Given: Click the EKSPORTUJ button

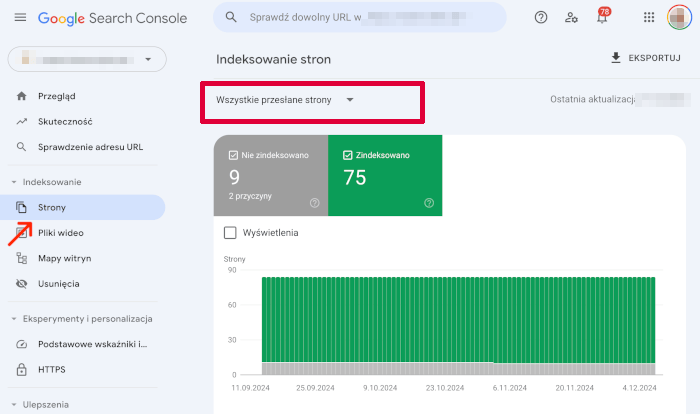Looking at the screenshot, I should 646,58.
